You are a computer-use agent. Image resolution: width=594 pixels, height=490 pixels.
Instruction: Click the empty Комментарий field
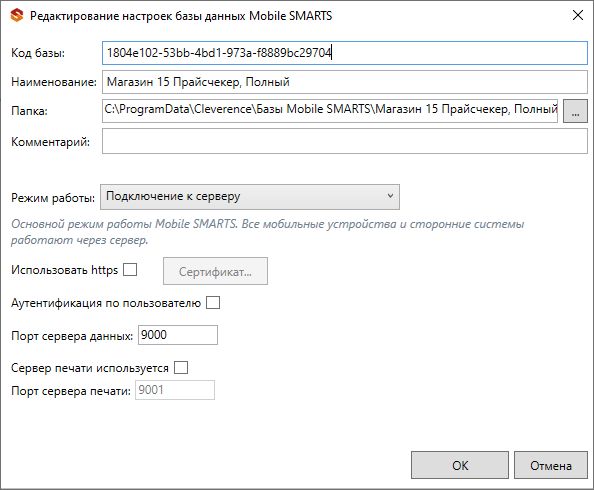click(x=345, y=141)
